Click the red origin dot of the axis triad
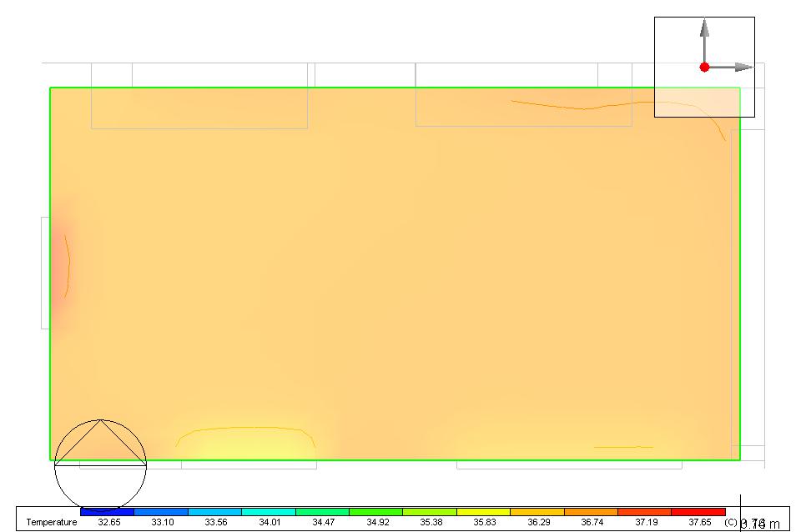Screen dimensions: 806x532 pyautogui.click(x=705, y=67)
